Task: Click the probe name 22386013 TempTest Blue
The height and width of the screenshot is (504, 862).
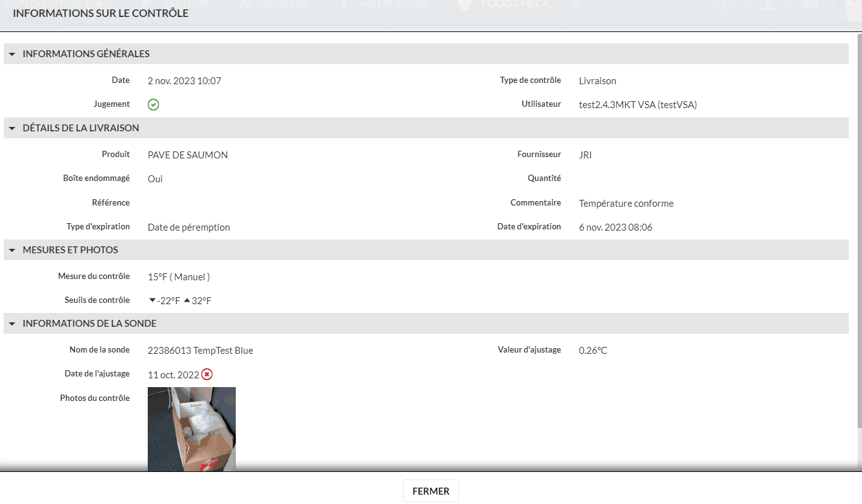Action: tap(201, 351)
